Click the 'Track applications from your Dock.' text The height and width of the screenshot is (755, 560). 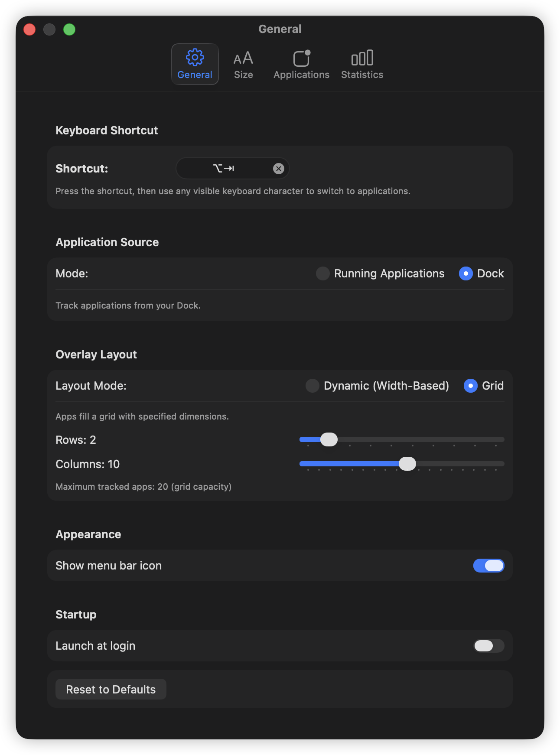[128, 306]
